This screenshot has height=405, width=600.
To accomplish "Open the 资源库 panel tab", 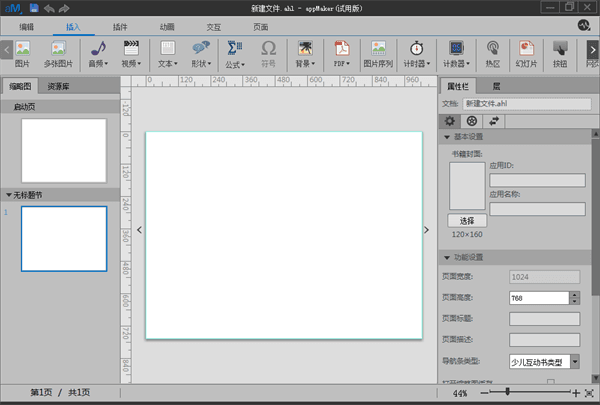I will (59, 87).
